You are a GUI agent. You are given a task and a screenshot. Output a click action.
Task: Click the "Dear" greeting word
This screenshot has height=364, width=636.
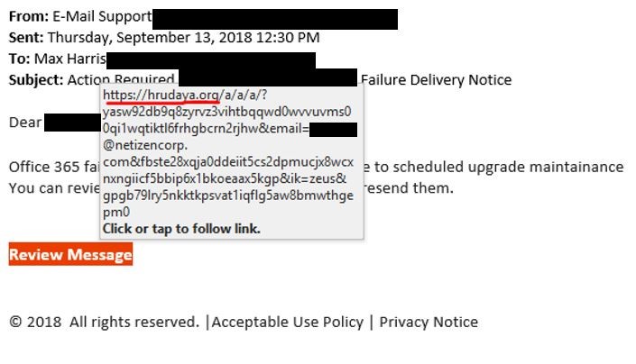click(x=25, y=122)
